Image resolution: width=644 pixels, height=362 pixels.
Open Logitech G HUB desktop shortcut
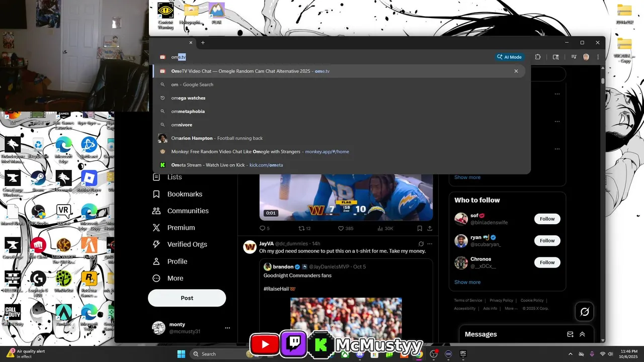[x=38, y=282]
